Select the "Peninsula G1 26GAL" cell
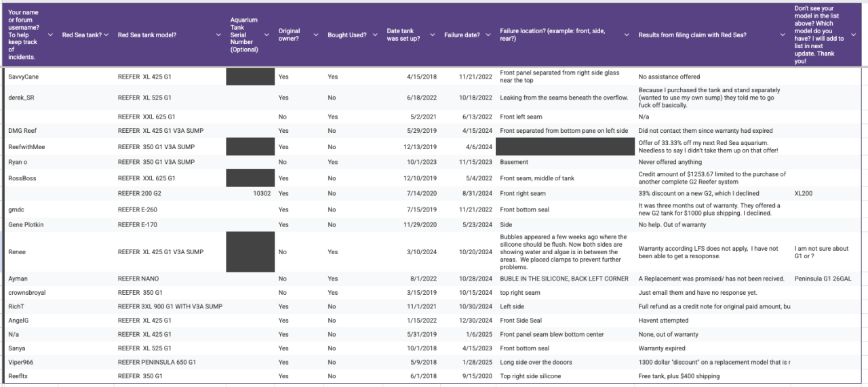This screenshot has width=868, height=387. click(827, 279)
